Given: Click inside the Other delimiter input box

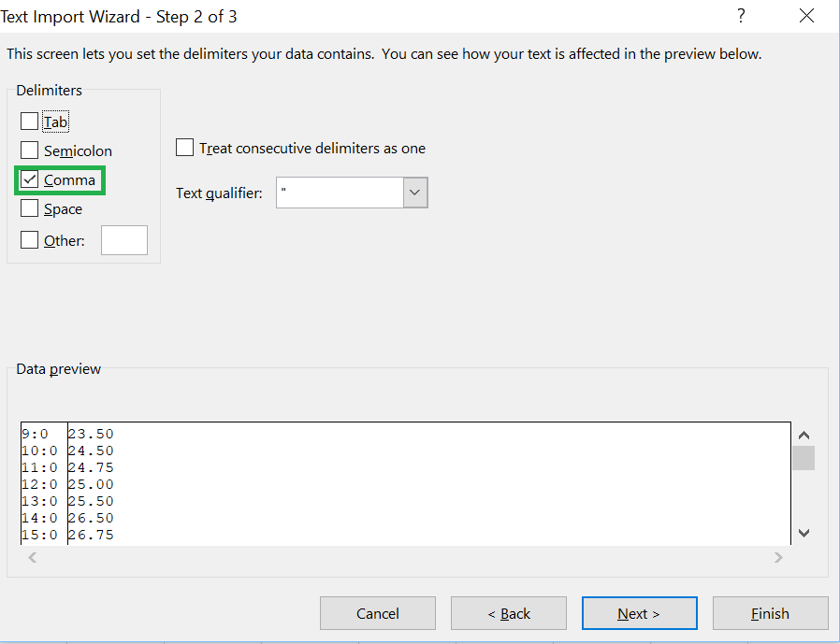Looking at the screenshot, I should [124, 239].
